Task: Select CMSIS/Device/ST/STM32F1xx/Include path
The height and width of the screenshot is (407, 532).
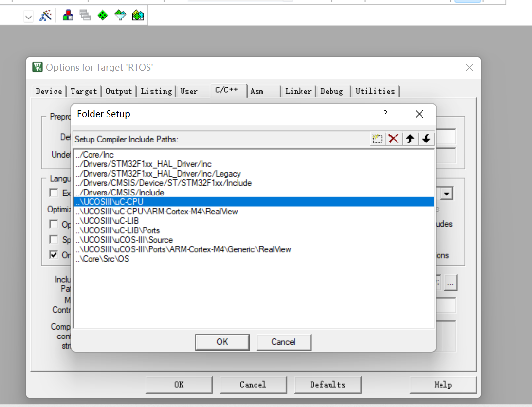Action: 254,183
